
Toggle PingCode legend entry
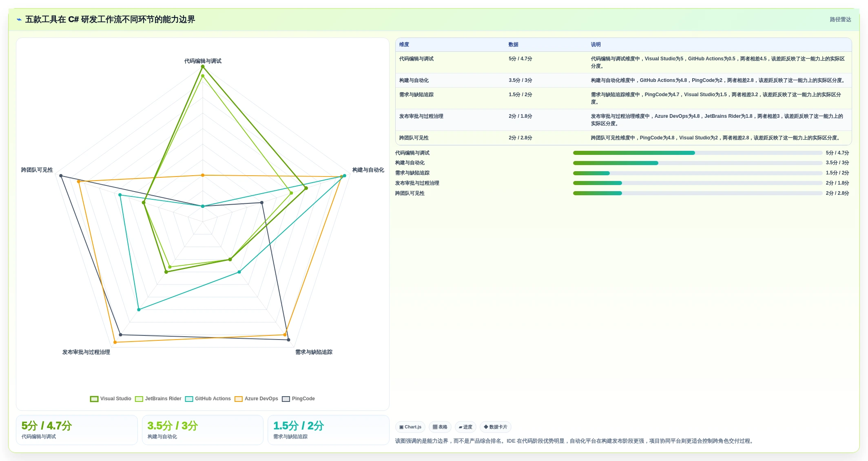coord(298,399)
